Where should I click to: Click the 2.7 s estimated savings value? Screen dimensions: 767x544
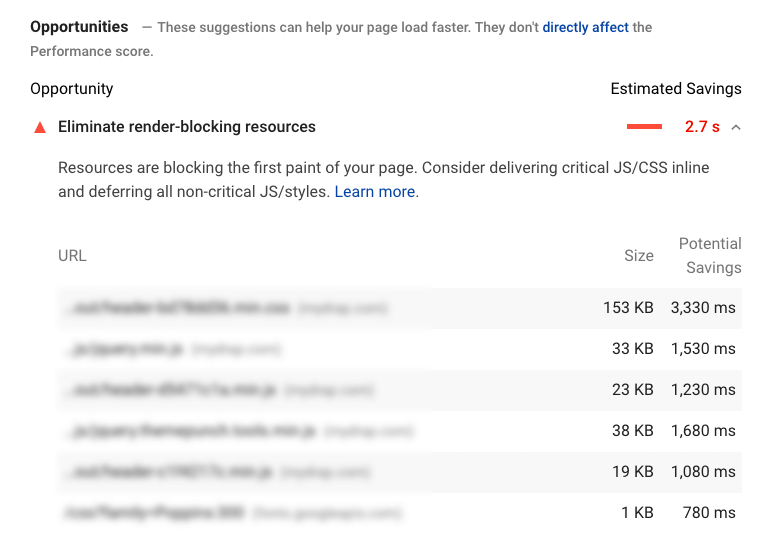pyautogui.click(x=702, y=127)
